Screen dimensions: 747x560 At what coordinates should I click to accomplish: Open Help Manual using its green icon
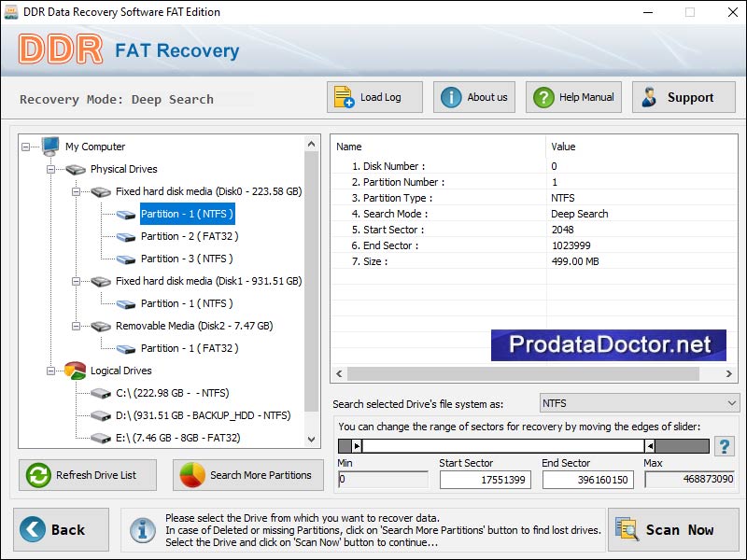click(543, 96)
